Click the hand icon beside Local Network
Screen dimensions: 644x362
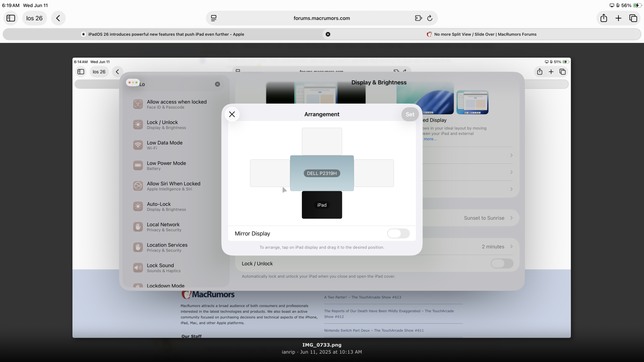[138, 227]
